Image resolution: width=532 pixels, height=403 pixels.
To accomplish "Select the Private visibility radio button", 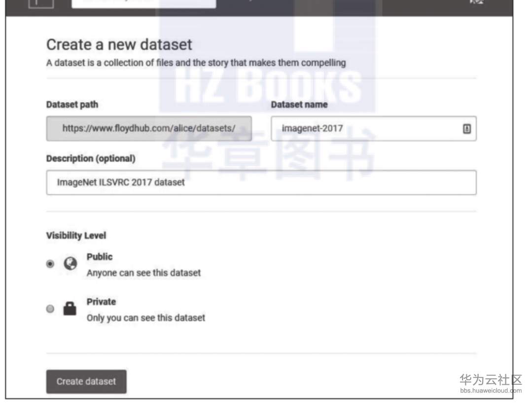I will click(50, 309).
